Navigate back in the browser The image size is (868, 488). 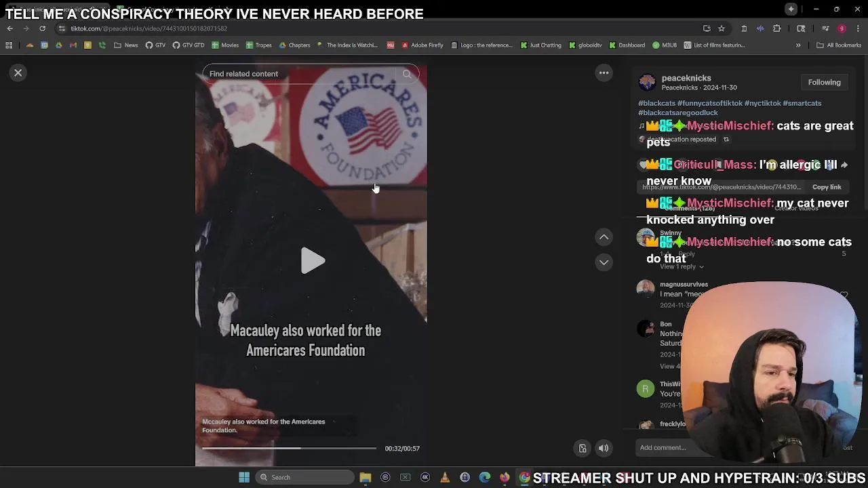coord(9,28)
